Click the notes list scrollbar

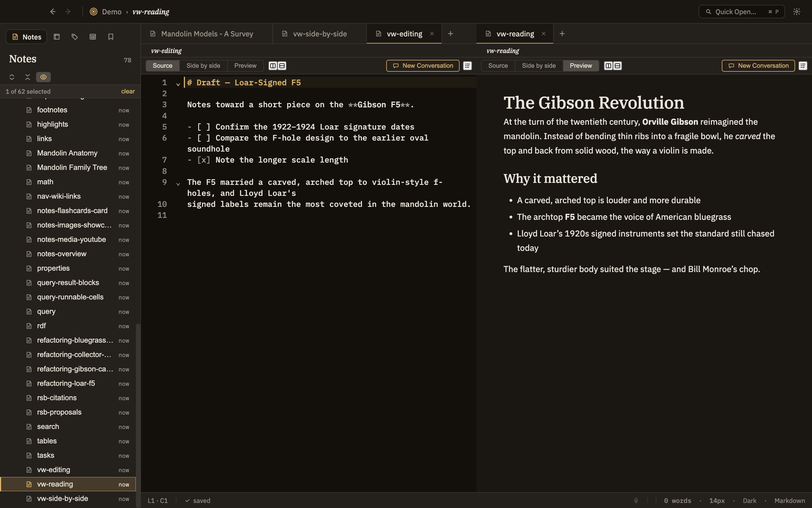pos(138,416)
